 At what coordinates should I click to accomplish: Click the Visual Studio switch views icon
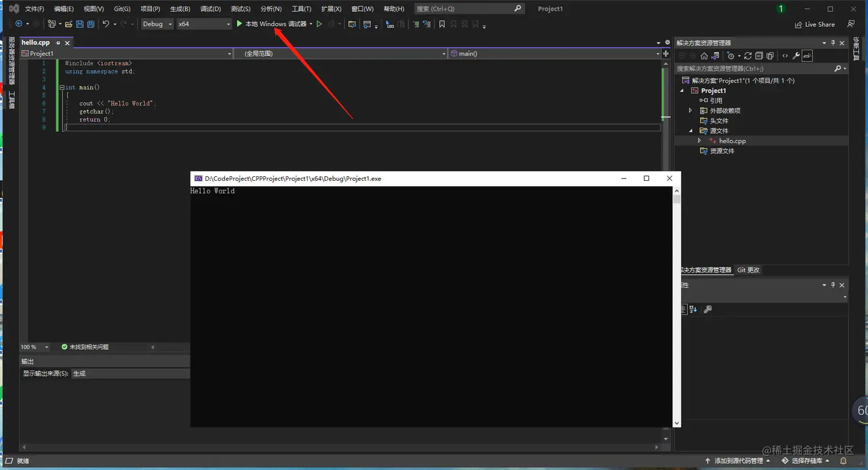pos(715,56)
